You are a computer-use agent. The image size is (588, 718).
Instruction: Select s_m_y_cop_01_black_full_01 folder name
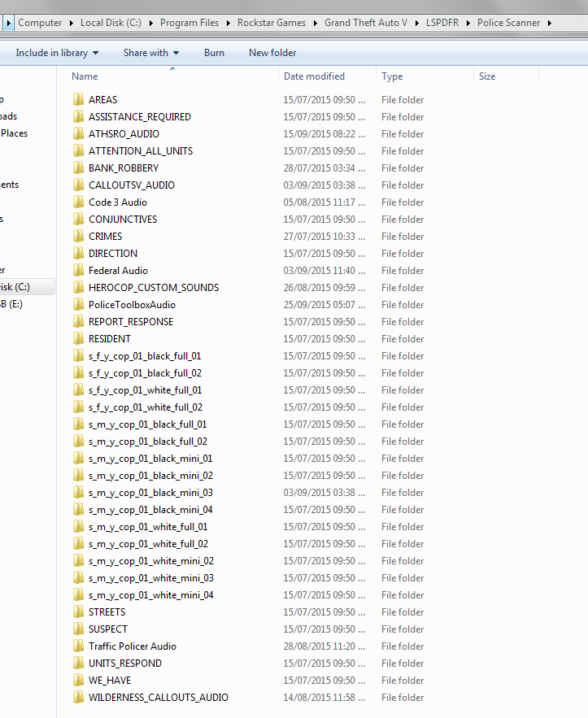pyautogui.click(x=147, y=424)
